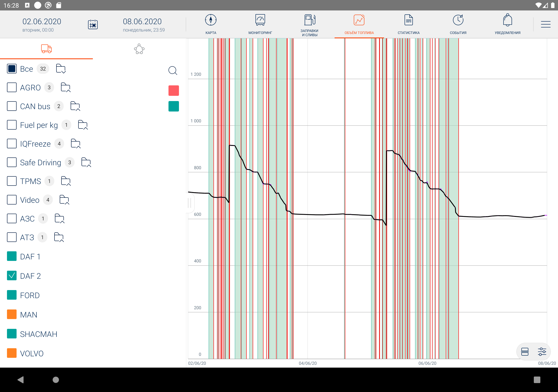Screen dimensions: 558x392
Task: Check the TPMS group checkbox
Action: [x=12, y=181]
